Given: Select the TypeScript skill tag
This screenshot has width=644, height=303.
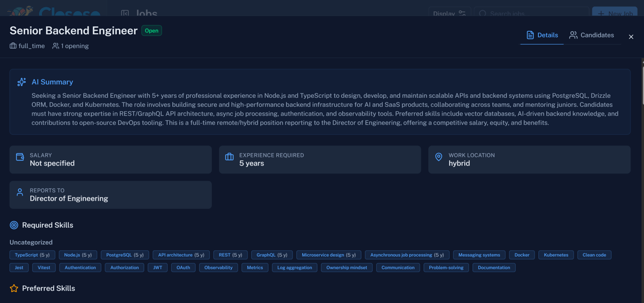Looking at the screenshot, I should pos(32,255).
